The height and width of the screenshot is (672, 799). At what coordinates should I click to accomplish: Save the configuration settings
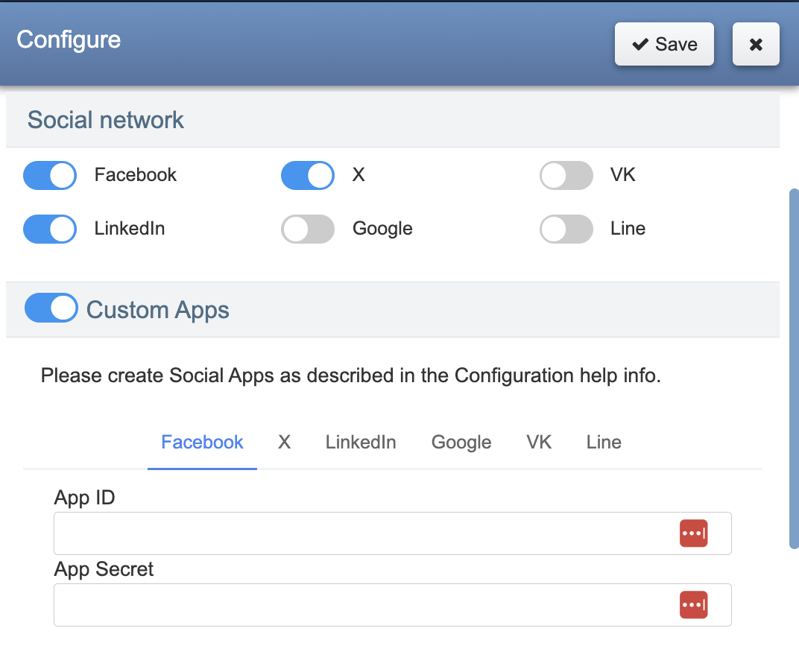click(664, 45)
